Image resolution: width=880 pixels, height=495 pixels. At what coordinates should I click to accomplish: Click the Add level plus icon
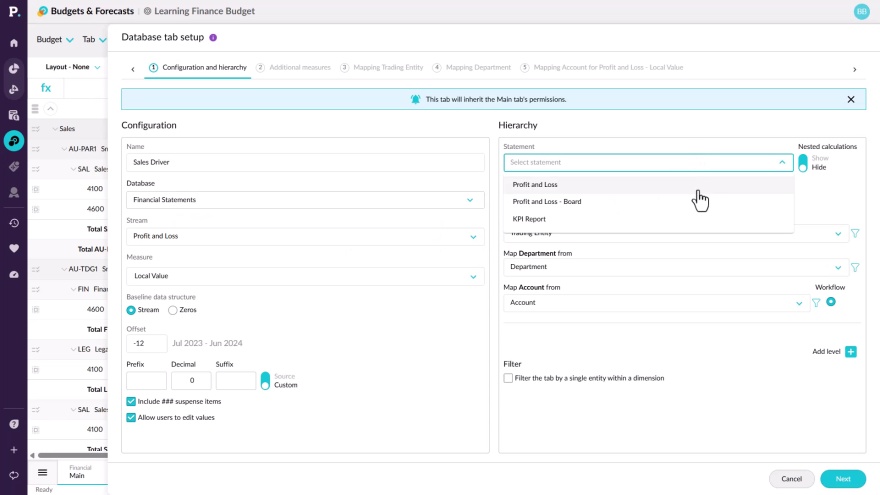point(851,351)
